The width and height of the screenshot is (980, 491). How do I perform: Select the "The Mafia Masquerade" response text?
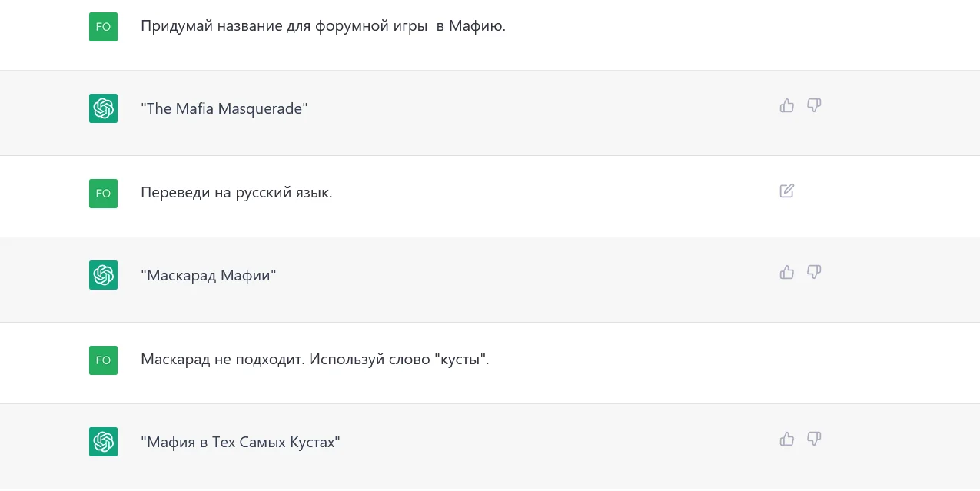[224, 108]
